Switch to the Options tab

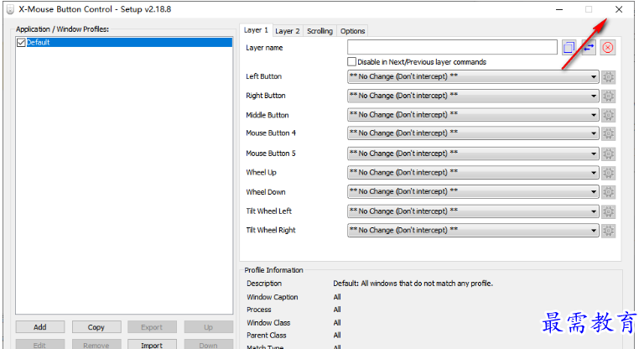click(x=352, y=31)
